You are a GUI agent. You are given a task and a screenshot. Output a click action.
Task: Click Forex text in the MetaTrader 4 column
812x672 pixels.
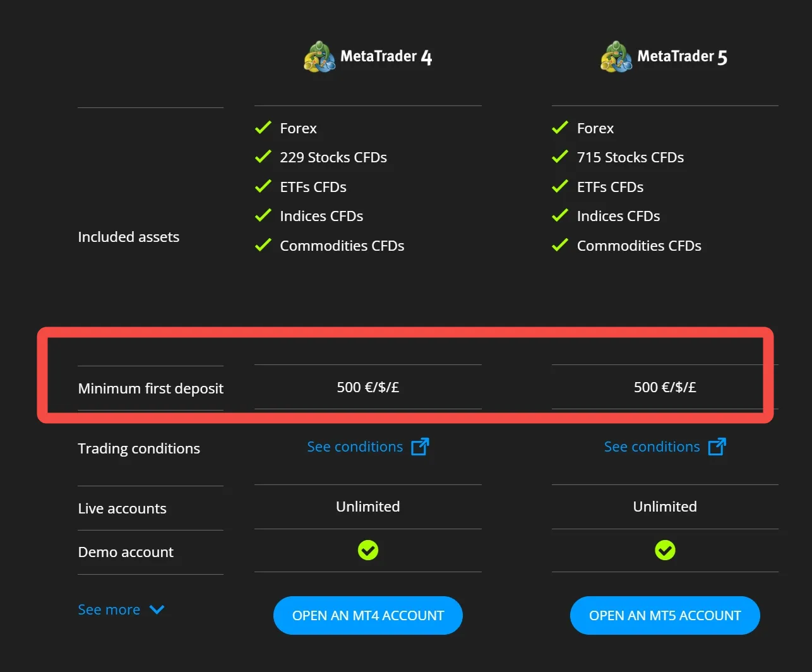click(299, 128)
